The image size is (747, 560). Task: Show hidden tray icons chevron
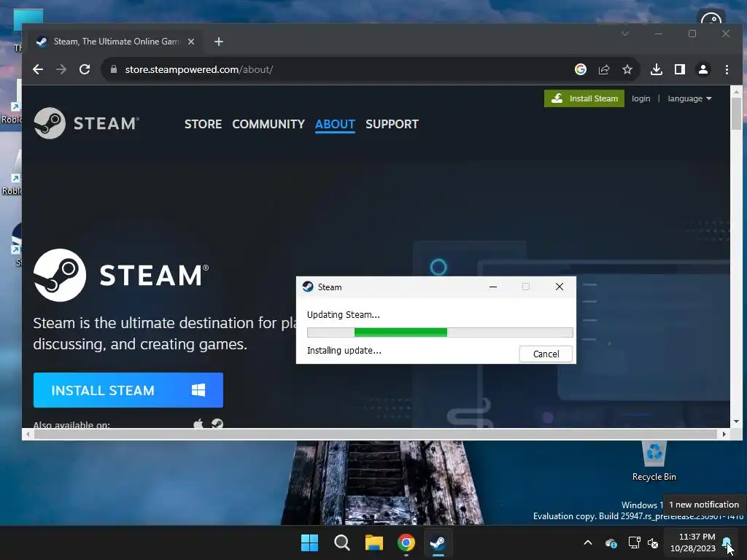[588, 542]
